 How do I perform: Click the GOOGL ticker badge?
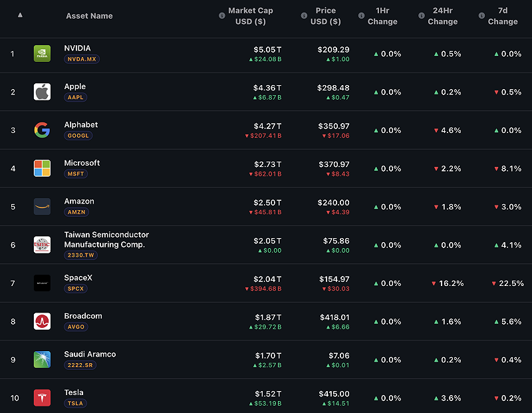[x=78, y=136]
